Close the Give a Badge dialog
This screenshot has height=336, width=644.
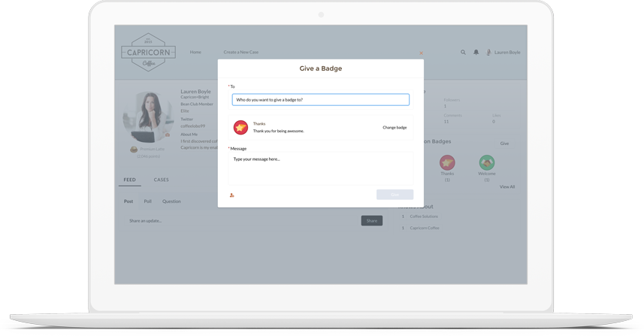pyautogui.click(x=421, y=53)
